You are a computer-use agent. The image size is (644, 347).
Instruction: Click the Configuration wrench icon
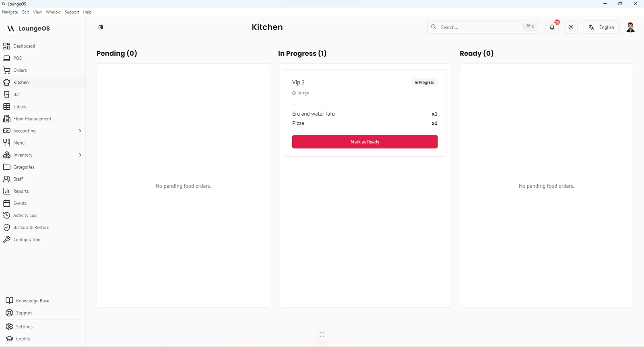[x=7, y=239]
